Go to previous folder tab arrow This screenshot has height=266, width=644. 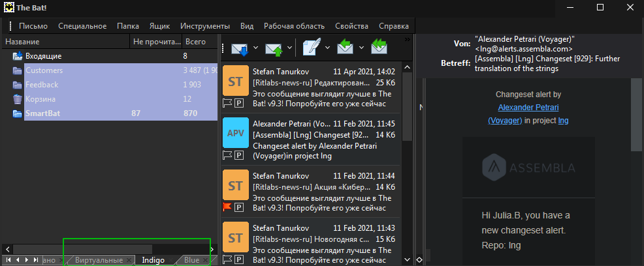pyautogui.click(x=18, y=260)
